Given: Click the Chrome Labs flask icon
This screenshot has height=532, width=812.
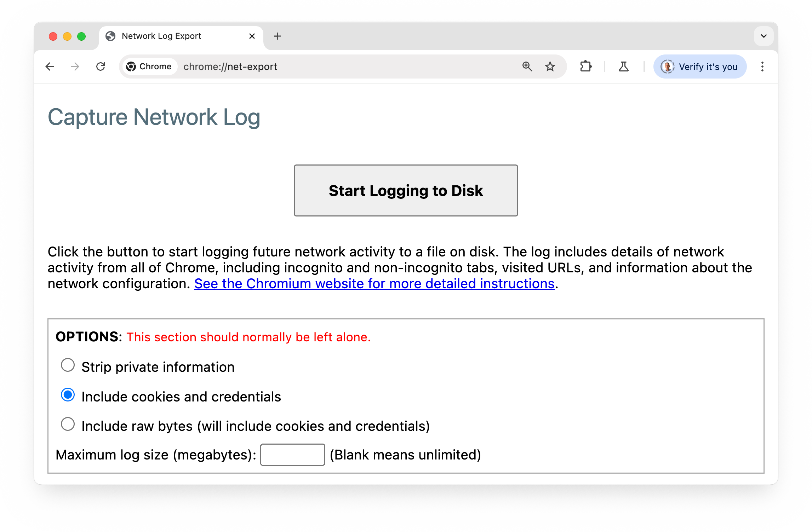Looking at the screenshot, I should (x=624, y=66).
